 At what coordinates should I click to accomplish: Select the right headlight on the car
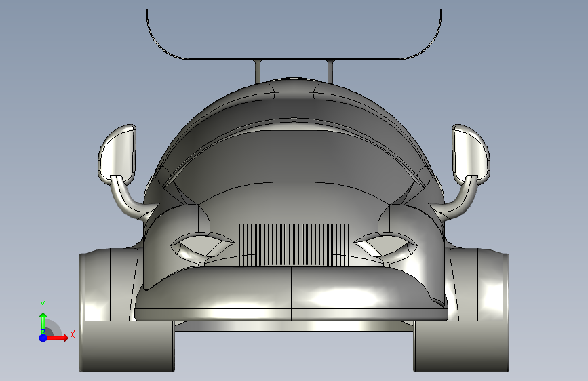coord(385,245)
